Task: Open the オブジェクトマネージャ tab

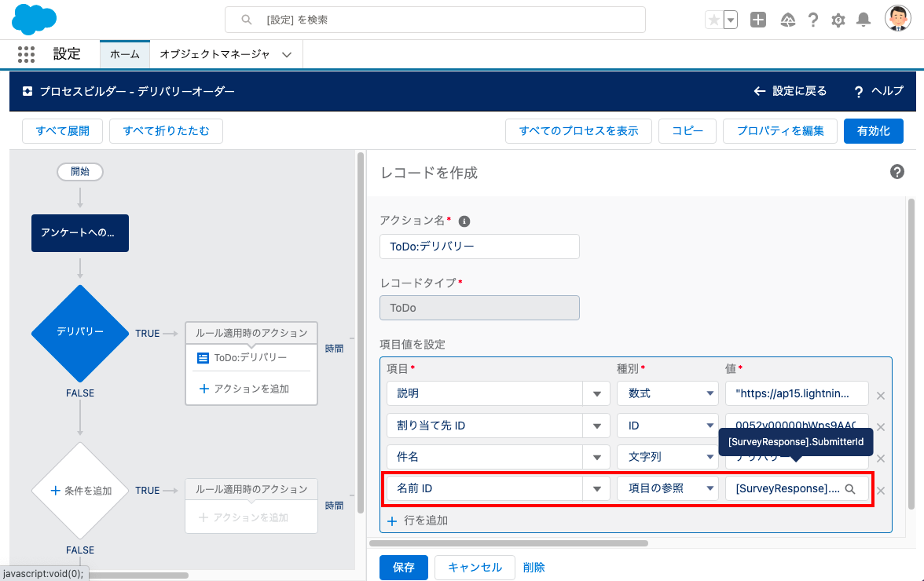Action: coord(214,54)
